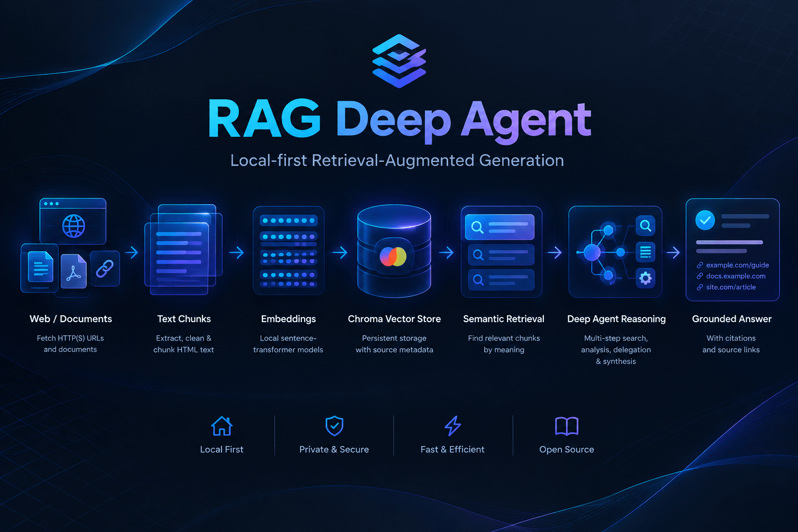Click the stacked-layers logo above the title
Screen dimensions: 798x532
tap(399, 61)
